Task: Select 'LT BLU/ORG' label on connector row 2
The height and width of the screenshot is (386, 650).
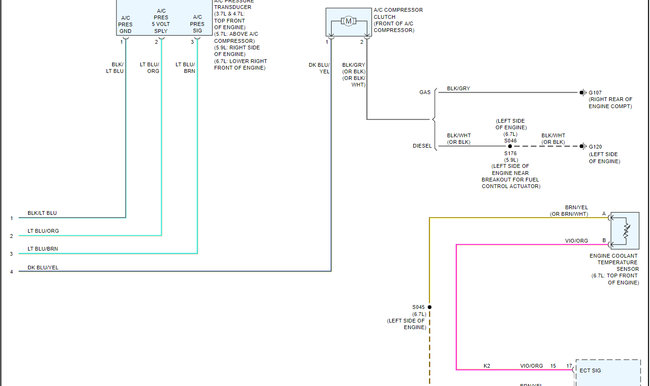Action: click(43, 231)
